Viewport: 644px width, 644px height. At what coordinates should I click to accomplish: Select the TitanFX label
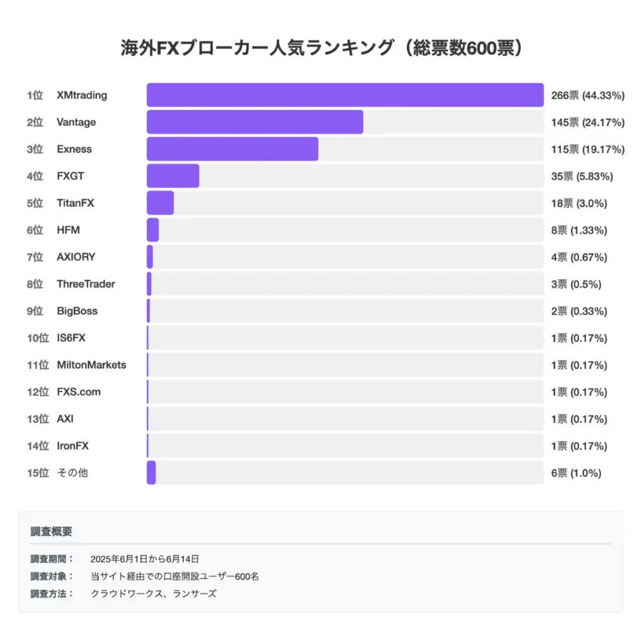point(75,203)
